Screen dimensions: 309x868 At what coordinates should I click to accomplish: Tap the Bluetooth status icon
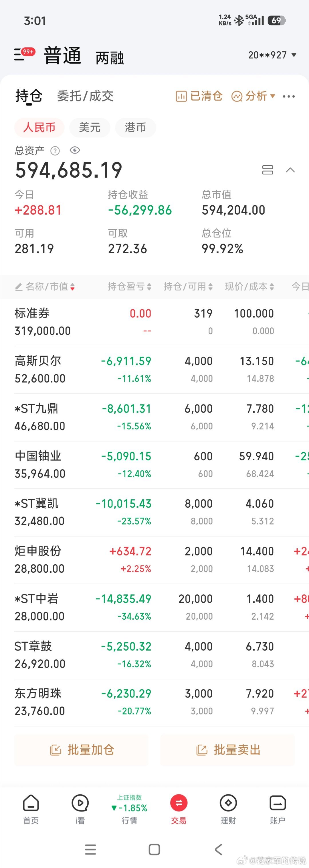tap(239, 21)
